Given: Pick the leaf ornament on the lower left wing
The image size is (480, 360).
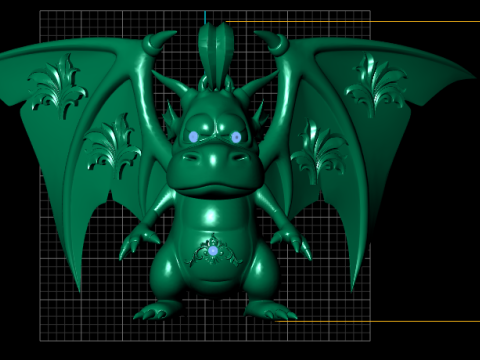Looking at the screenshot, I should 112,146.
